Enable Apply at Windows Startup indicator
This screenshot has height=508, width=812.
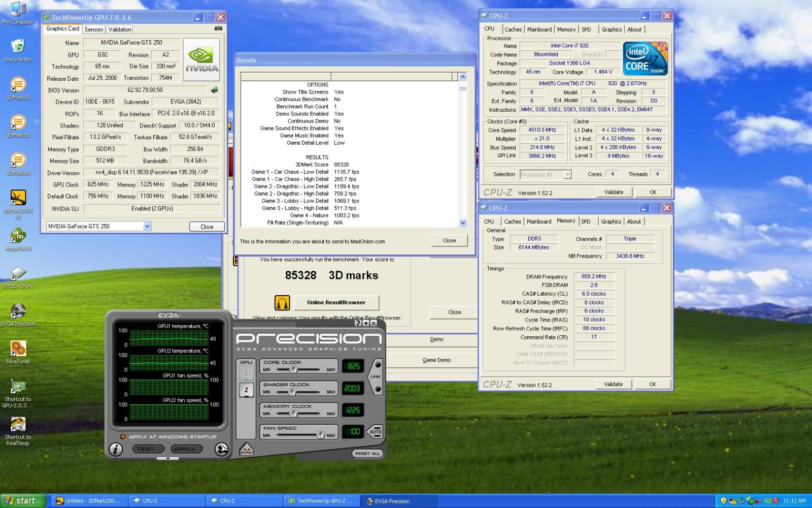point(123,437)
